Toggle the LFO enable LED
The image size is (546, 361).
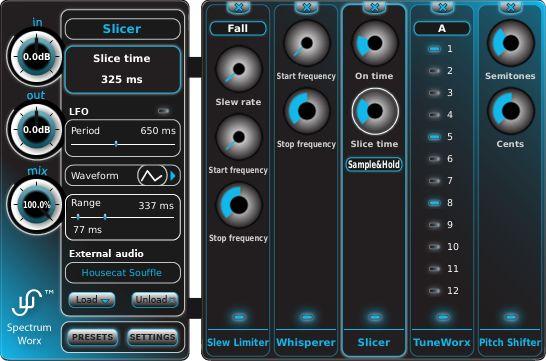pos(163,111)
